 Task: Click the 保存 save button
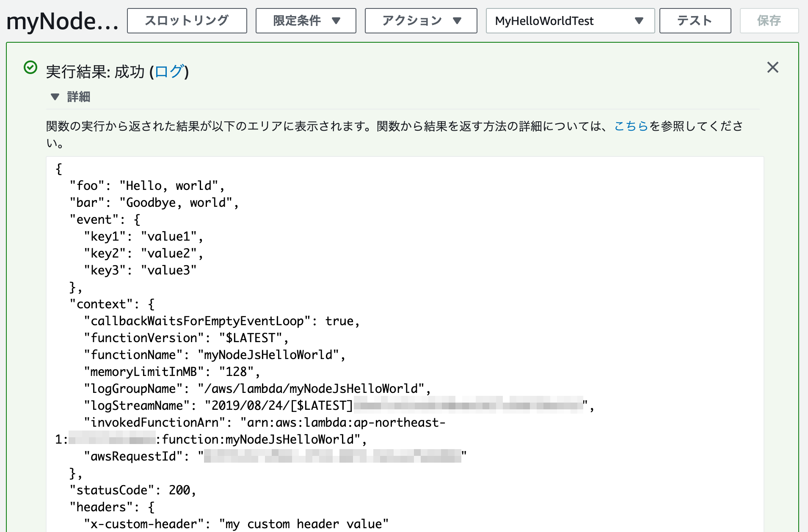[x=769, y=21]
